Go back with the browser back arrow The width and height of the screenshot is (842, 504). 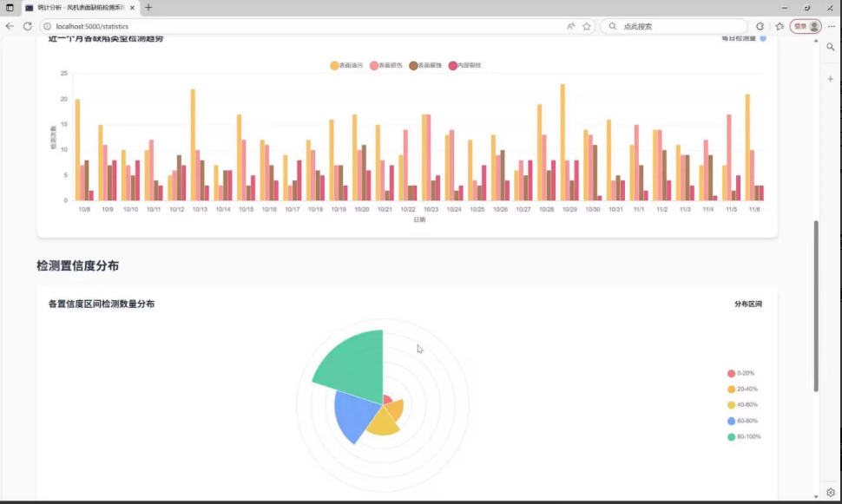pyautogui.click(x=10, y=26)
